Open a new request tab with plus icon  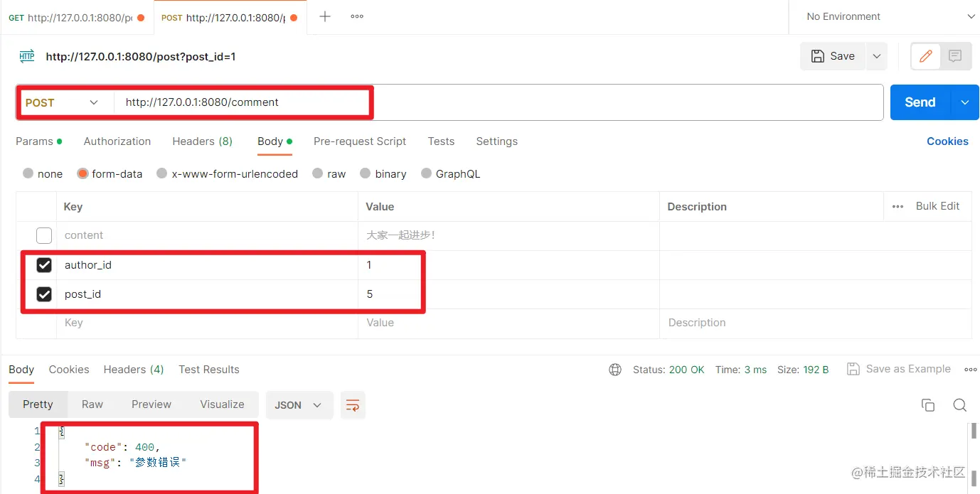(325, 16)
